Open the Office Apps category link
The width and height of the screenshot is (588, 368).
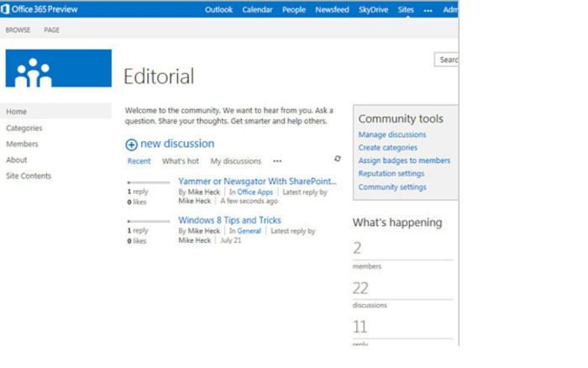[x=255, y=192]
